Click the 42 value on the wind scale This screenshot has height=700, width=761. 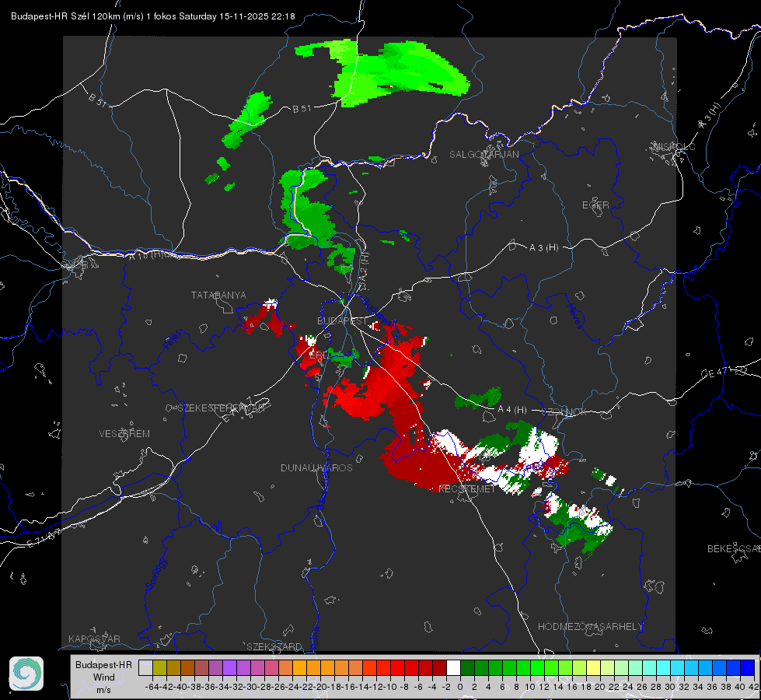coord(753,687)
